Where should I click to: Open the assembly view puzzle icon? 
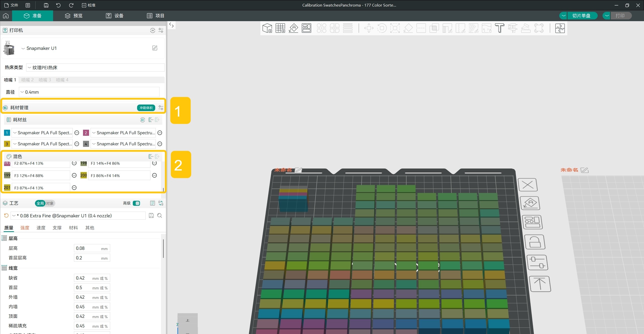(x=560, y=28)
